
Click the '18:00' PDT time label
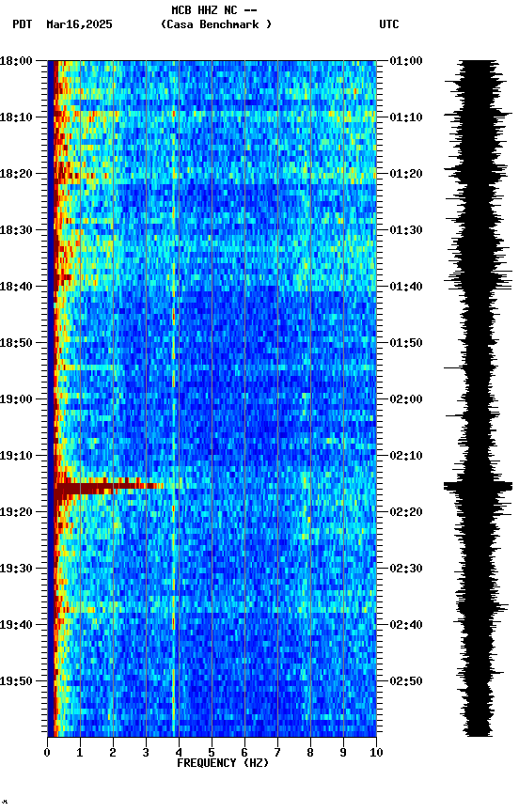click(x=16, y=61)
